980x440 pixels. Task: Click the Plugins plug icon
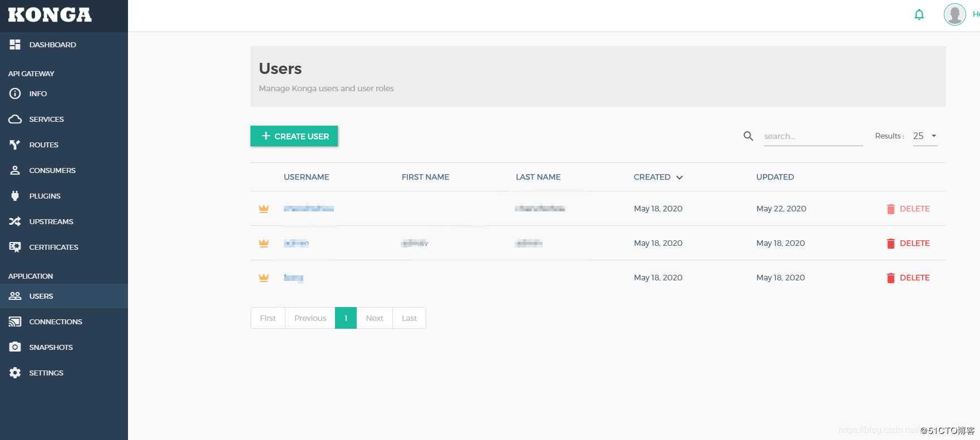(15, 196)
